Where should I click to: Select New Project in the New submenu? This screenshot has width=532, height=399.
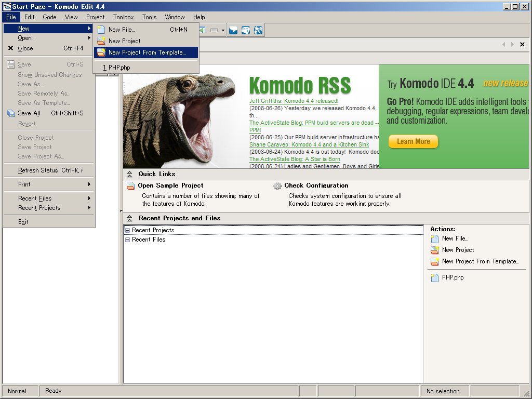click(x=146, y=41)
